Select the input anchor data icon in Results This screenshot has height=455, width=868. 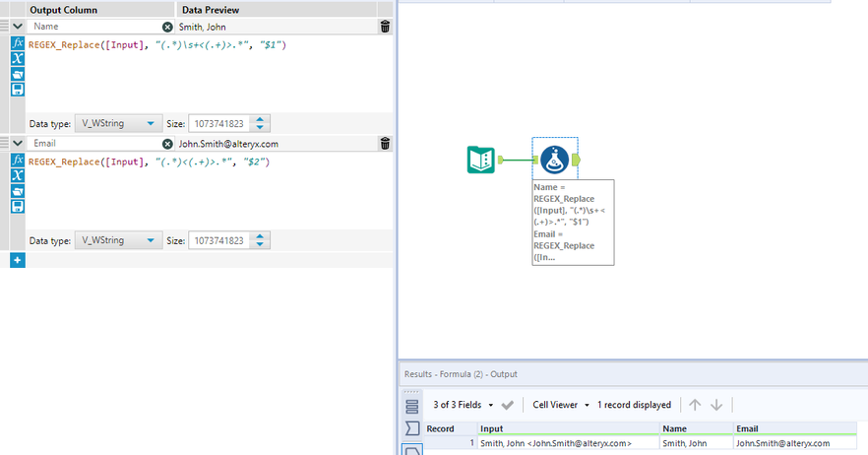pyautogui.click(x=412, y=427)
